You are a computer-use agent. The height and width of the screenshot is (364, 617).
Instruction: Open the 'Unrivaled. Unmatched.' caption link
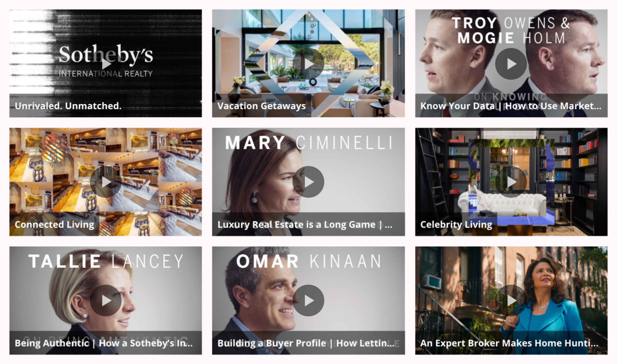coord(68,106)
